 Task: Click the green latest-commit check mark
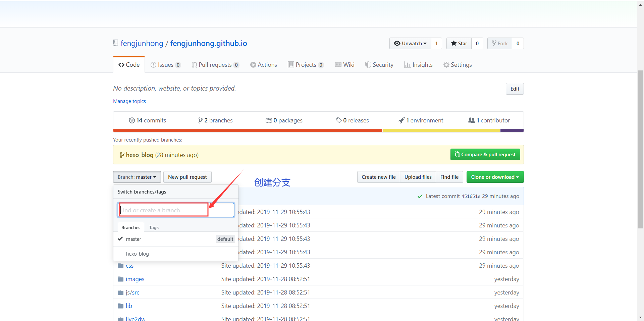(420, 196)
